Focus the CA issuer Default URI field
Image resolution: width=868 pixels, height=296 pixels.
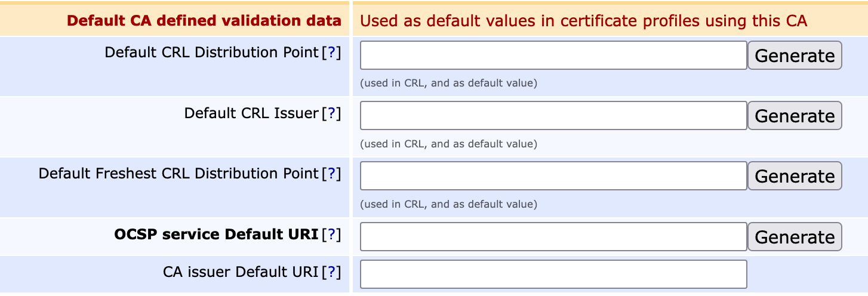click(553, 274)
